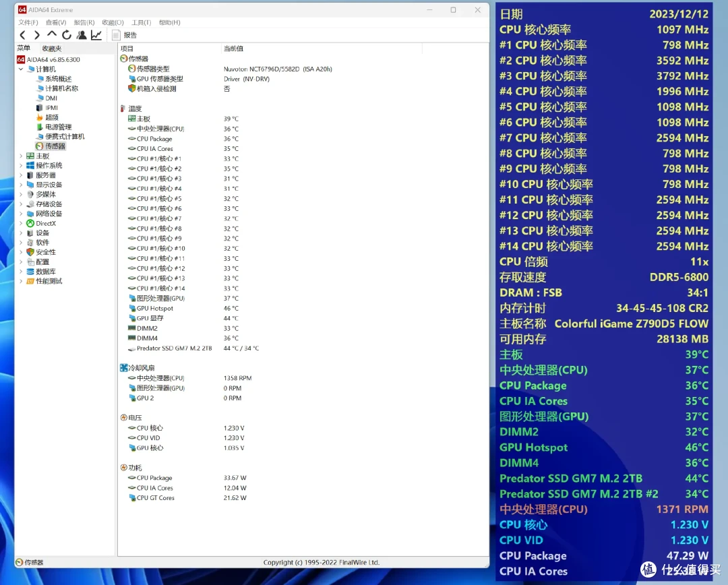The image size is (728, 585).
Task: Click the up arrow toolbar icon
Action: [51, 34]
